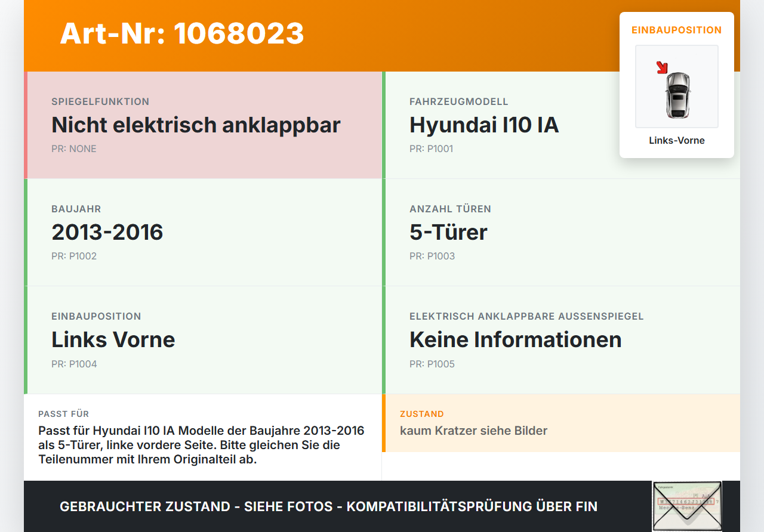Select the '2013-2016' year value
Image resolution: width=764 pixels, height=532 pixels.
[x=107, y=232]
